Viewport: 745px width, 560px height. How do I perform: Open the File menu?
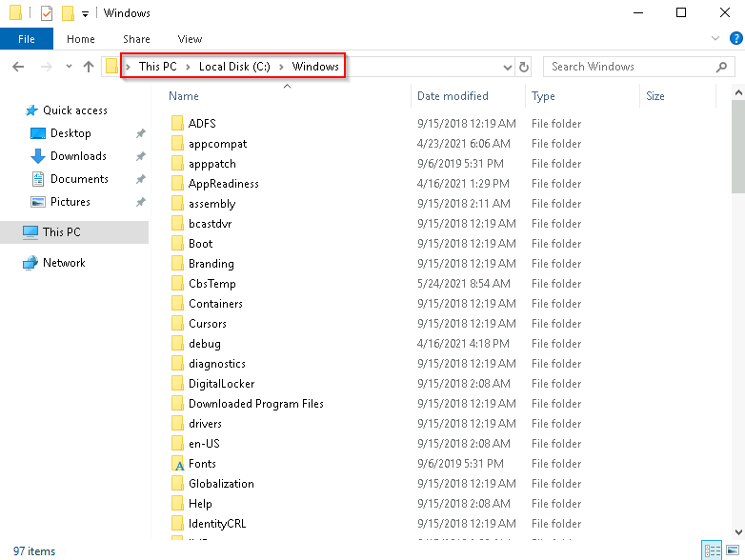(x=27, y=39)
